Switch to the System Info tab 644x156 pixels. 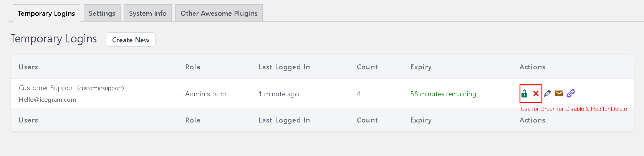[x=147, y=13]
